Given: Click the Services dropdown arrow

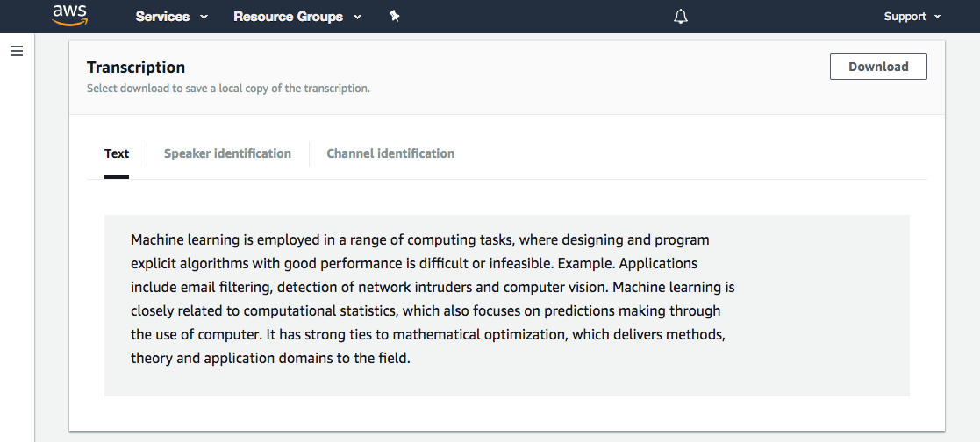Looking at the screenshot, I should 204,17.
